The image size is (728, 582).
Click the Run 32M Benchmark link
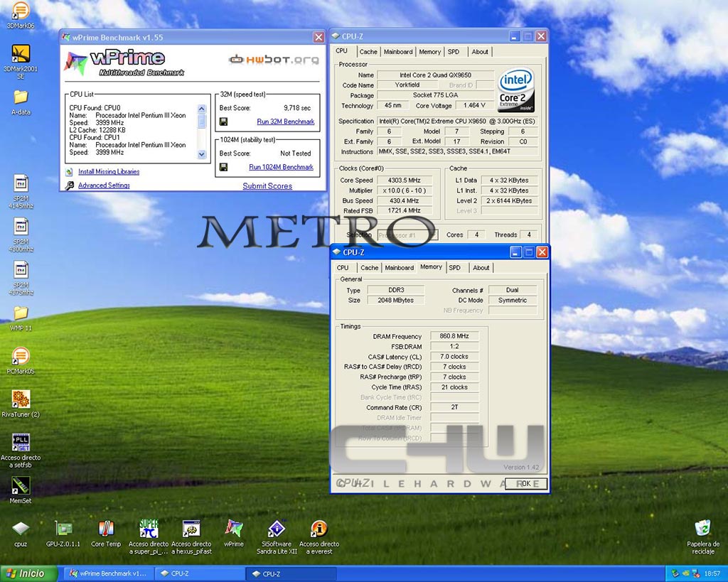point(286,122)
